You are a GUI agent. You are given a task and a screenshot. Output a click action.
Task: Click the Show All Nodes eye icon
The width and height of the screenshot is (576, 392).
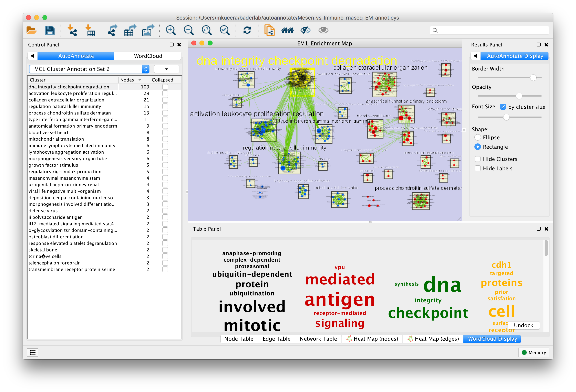tap(323, 30)
